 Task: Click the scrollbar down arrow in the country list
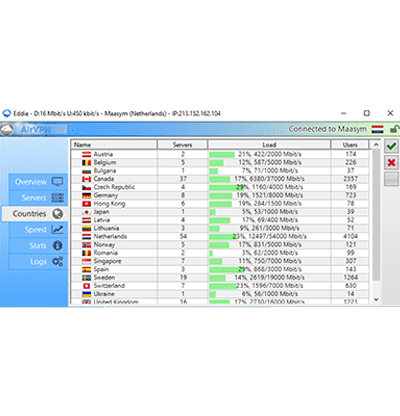click(376, 299)
